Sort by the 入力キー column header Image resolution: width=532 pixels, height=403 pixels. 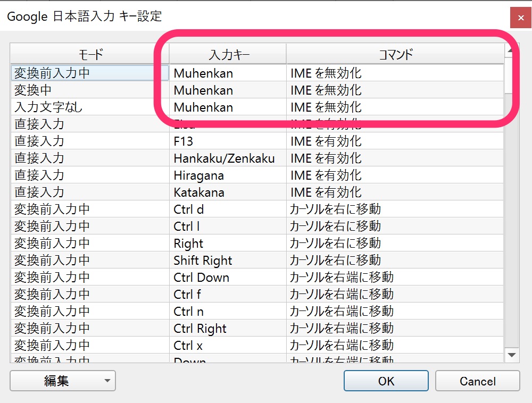click(228, 54)
